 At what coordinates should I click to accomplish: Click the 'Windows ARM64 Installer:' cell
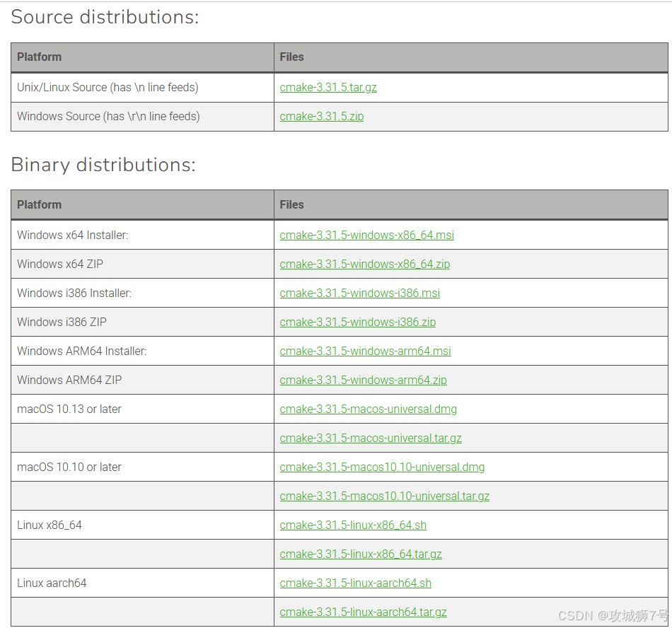[x=142, y=351]
